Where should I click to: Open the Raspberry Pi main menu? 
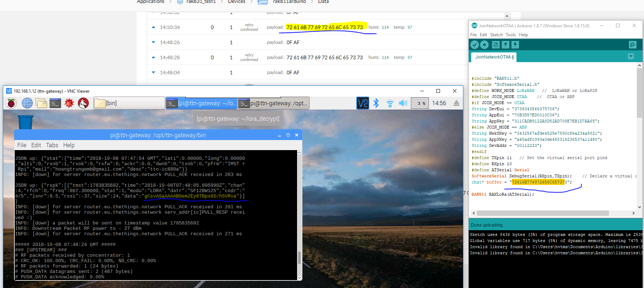point(11,103)
